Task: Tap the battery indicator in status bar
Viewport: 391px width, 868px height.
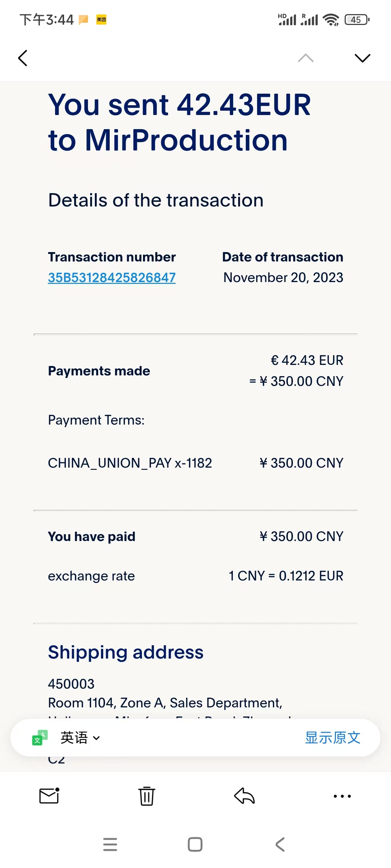Action: coord(357,20)
